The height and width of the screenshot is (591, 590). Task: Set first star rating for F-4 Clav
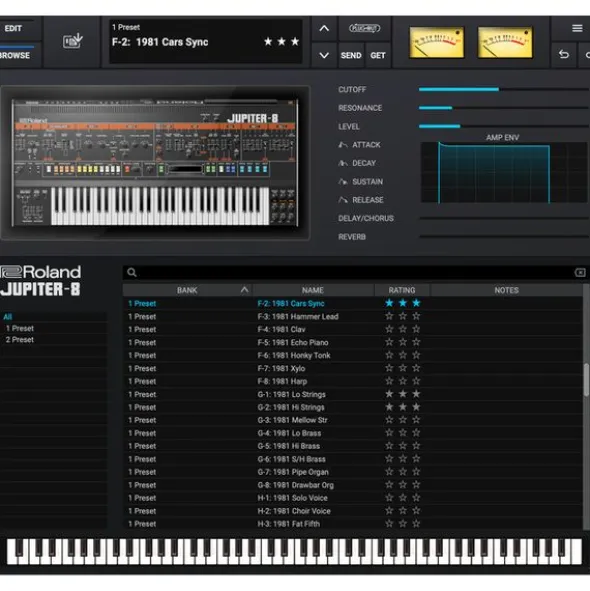click(x=389, y=329)
